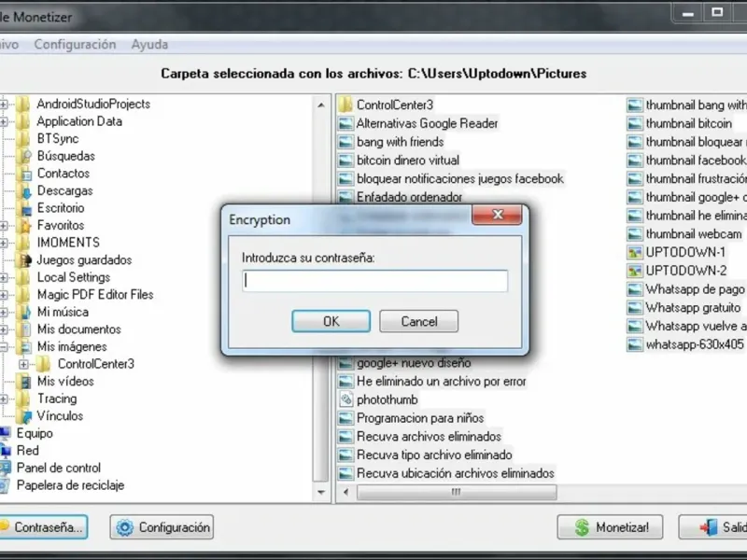Image resolution: width=747 pixels, height=560 pixels.
Task: Select the Mis imágenes folder icon
Action: pos(23,346)
